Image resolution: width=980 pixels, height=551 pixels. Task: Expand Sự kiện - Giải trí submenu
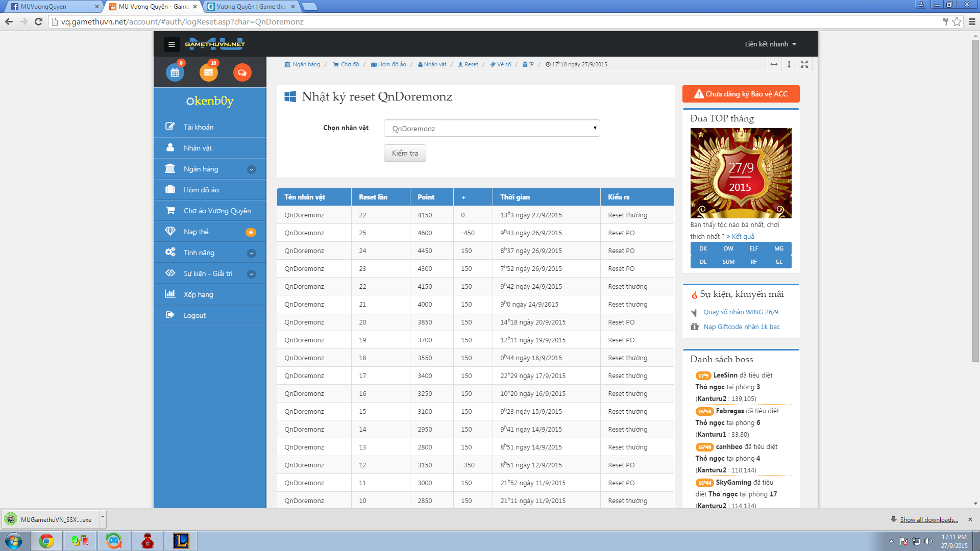[251, 274]
